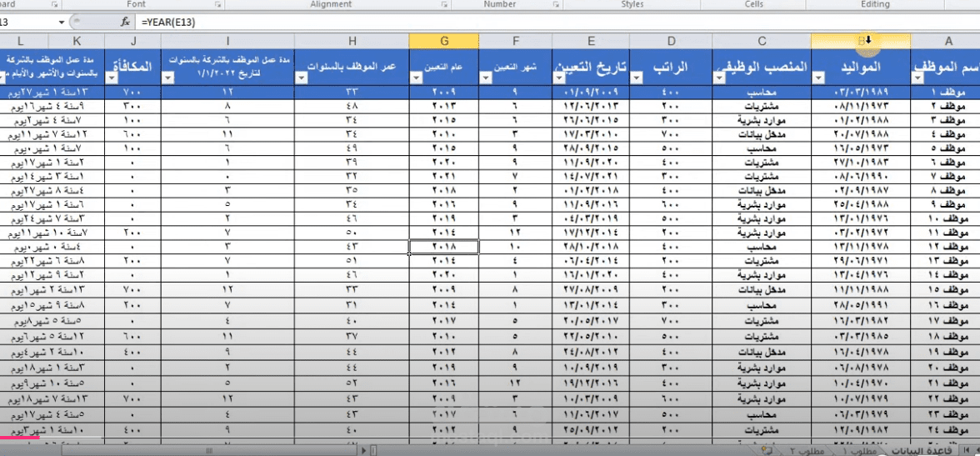
Task: Select column H header
Action: pyautogui.click(x=352, y=42)
